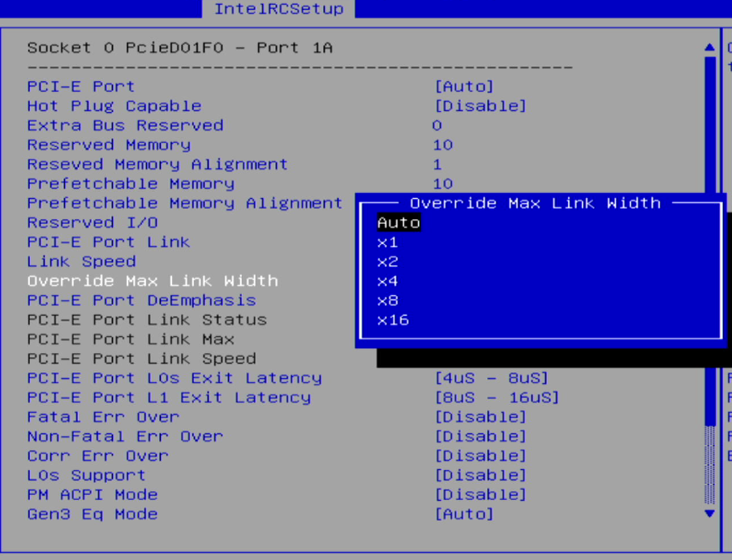Screen dimensions: 732x560
Task: Select the Reserved I/O label
Action: (x=93, y=223)
